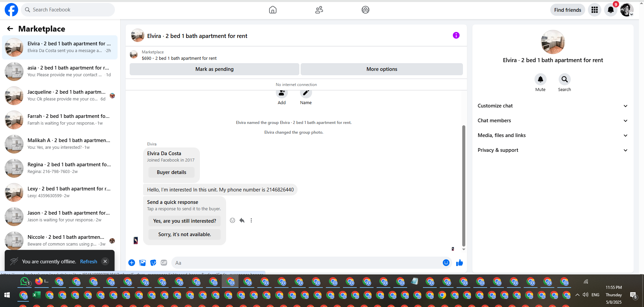
Task: Switch input language ENG indicator
Action: click(x=595, y=295)
